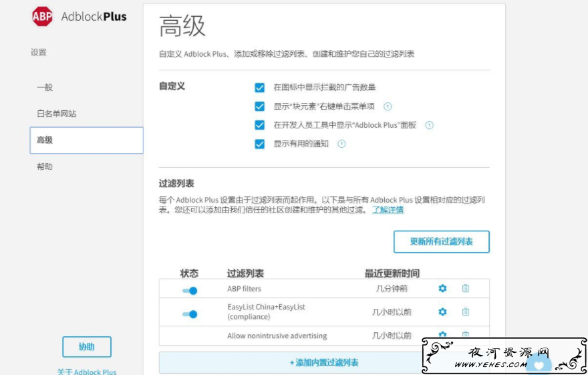Click the 协助 button
The height and width of the screenshot is (375, 588).
(87, 346)
